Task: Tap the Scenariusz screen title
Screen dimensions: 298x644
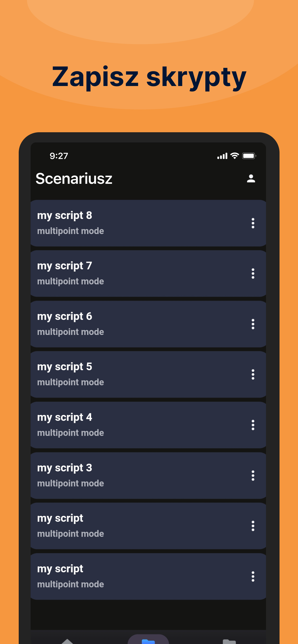Action: tap(74, 178)
